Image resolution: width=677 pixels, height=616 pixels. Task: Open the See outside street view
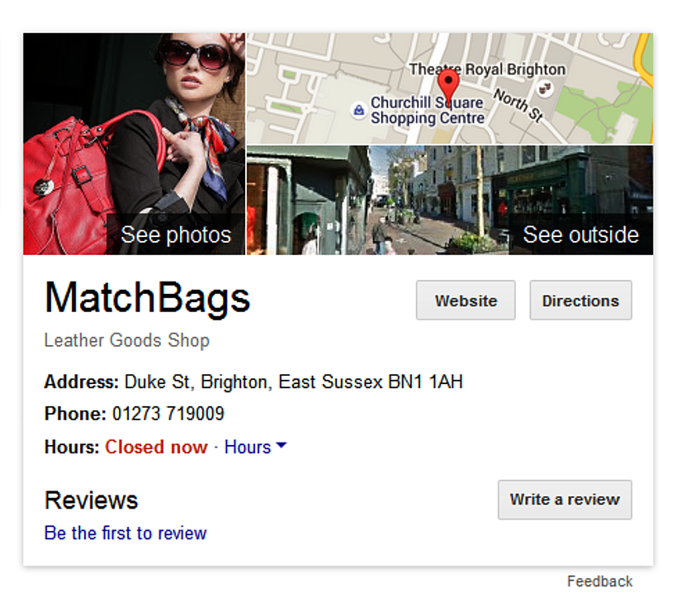pyautogui.click(x=450, y=201)
